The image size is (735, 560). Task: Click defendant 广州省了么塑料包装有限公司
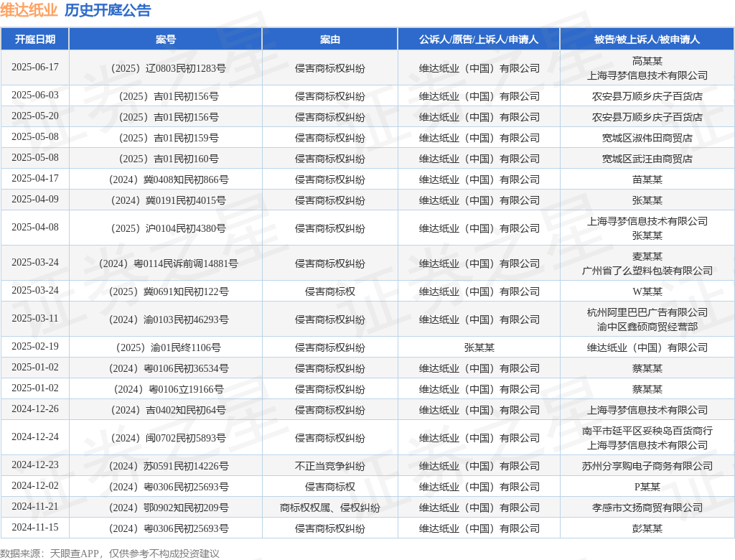click(x=647, y=271)
